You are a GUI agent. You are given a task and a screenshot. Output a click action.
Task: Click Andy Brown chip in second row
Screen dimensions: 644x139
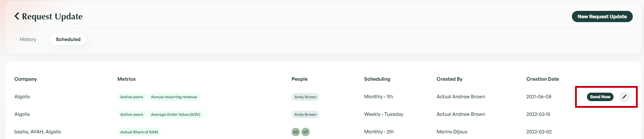pos(305,114)
